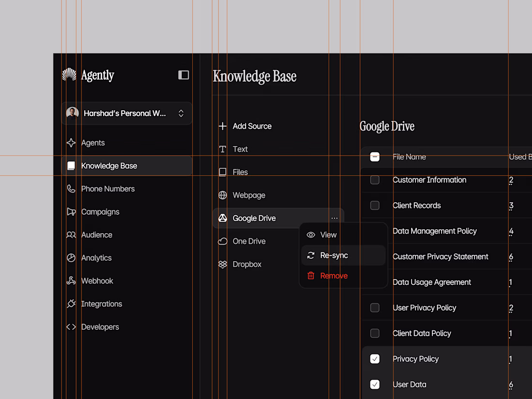Click the Agents sparkle icon
This screenshot has height=399, width=532.
pos(71,143)
